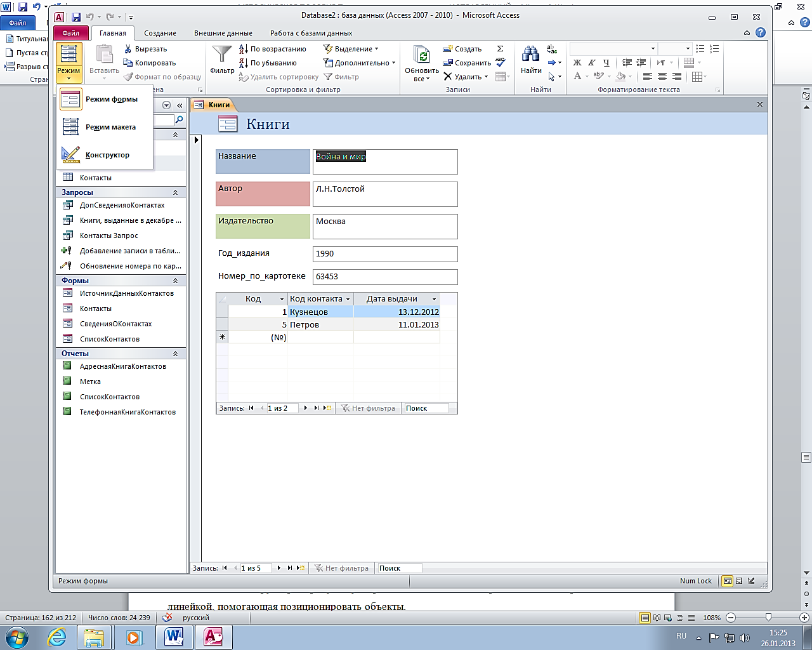Sort ascending with the A-Я icon
The width and height of the screenshot is (812, 650).
[243, 49]
